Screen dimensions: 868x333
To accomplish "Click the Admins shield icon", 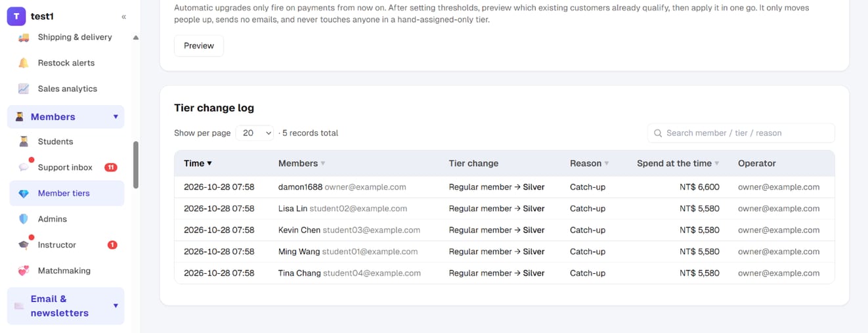I will coord(24,219).
